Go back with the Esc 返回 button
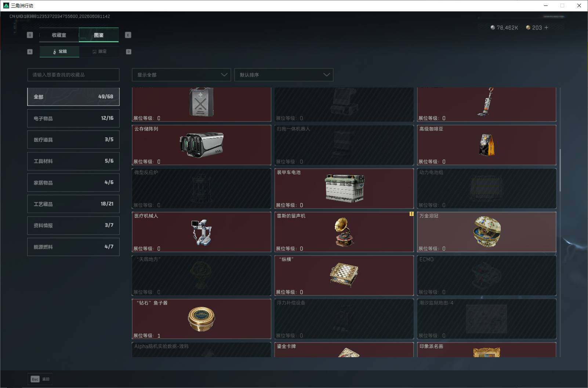The image size is (588, 388). (x=40, y=379)
